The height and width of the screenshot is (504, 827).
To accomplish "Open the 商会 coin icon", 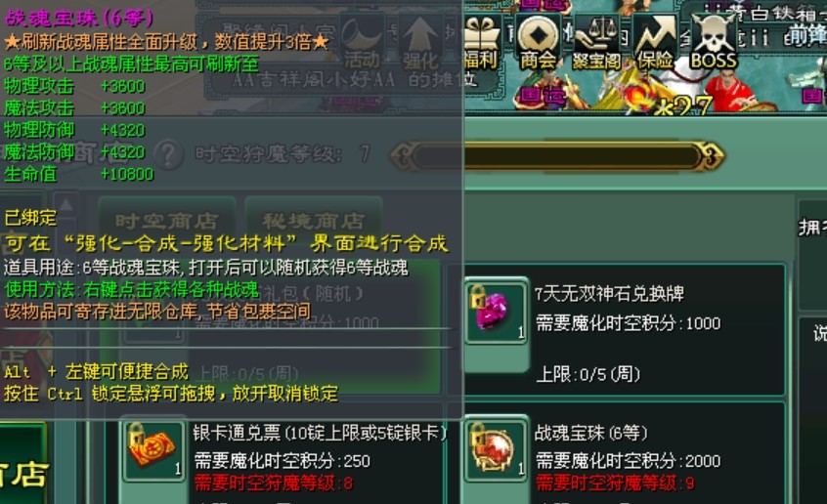I will pyautogui.click(x=538, y=43).
